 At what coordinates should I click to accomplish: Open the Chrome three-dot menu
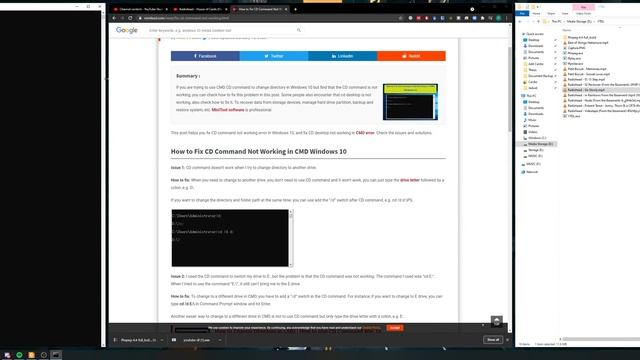[x=507, y=18]
